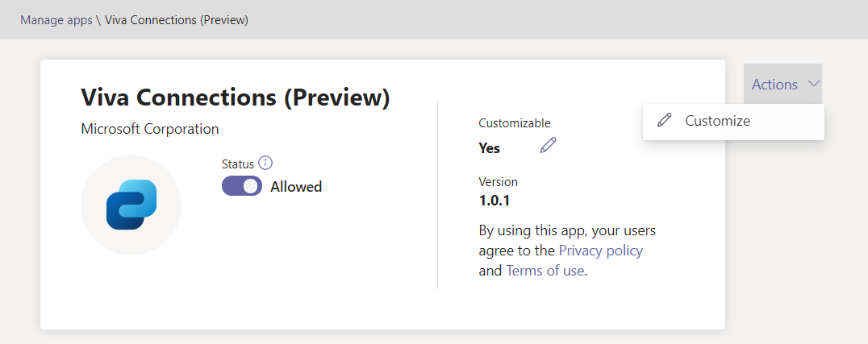868x344 pixels.
Task: Click the Viva Connections (Preview) heading
Action: click(236, 97)
